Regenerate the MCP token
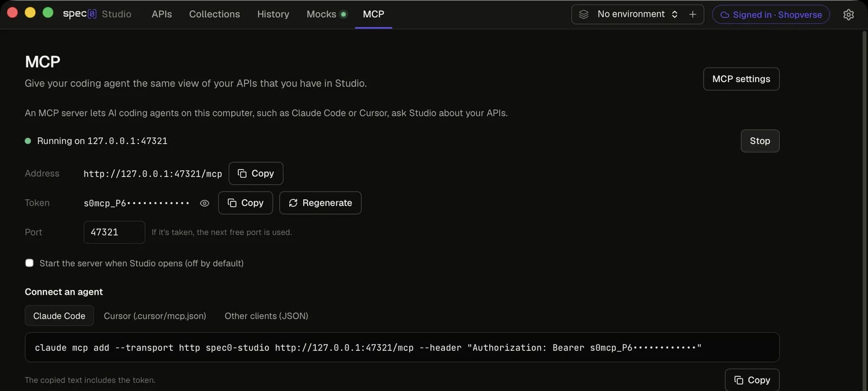The width and height of the screenshot is (868, 391). click(320, 203)
